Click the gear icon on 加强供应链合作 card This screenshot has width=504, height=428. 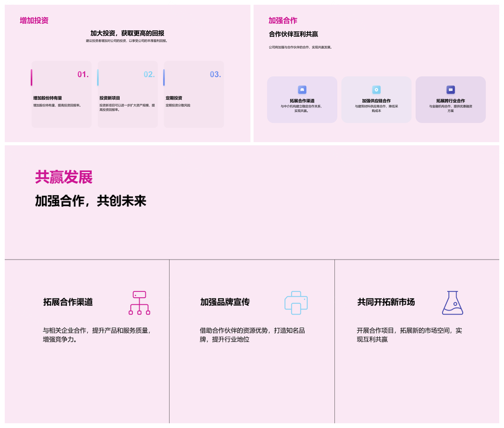click(x=376, y=90)
